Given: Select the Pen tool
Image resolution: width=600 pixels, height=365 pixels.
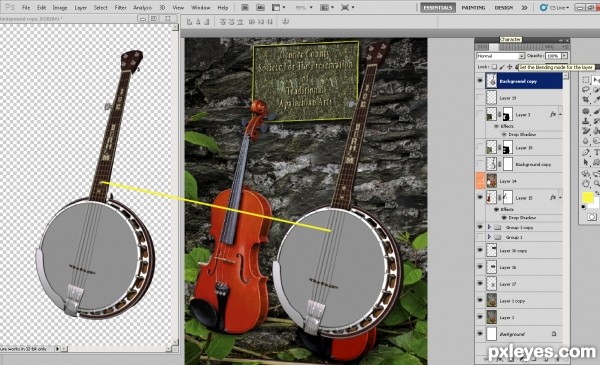Looking at the screenshot, I should (586, 153).
